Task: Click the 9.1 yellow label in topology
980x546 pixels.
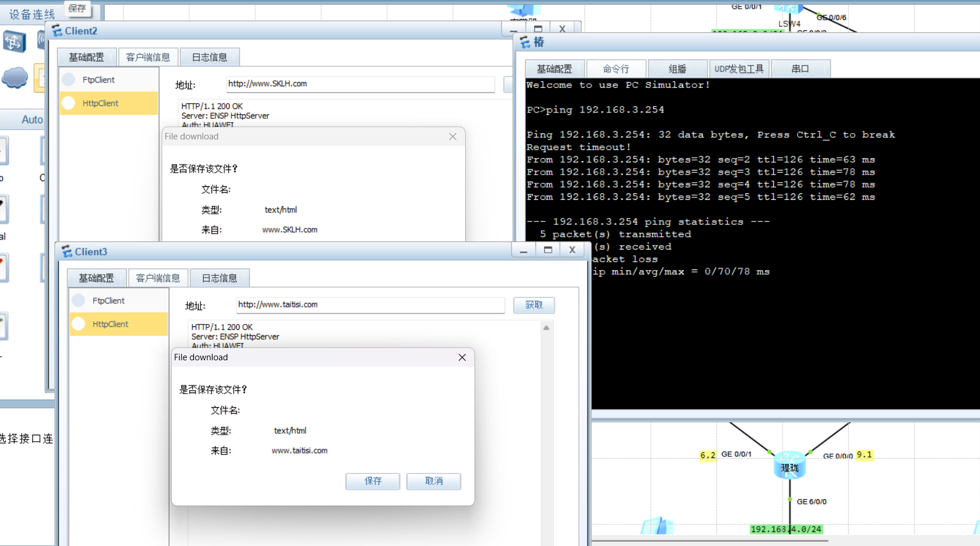Action: pos(865,455)
